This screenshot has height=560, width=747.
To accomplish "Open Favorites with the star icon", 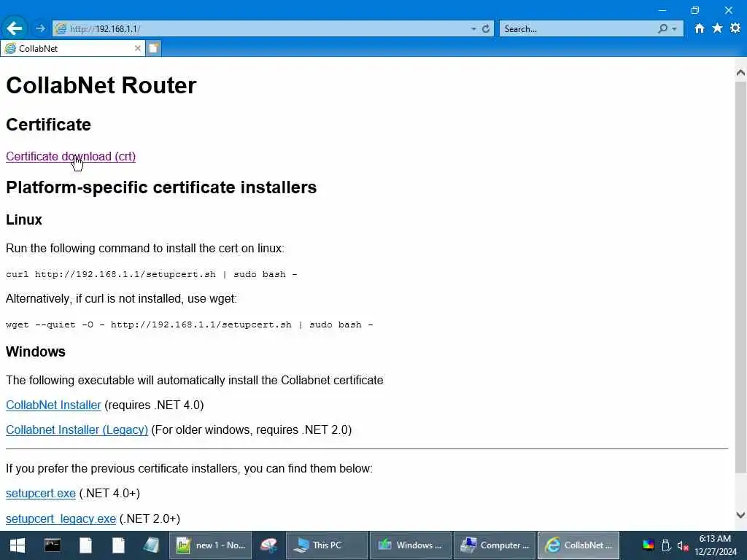I will (x=717, y=28).
